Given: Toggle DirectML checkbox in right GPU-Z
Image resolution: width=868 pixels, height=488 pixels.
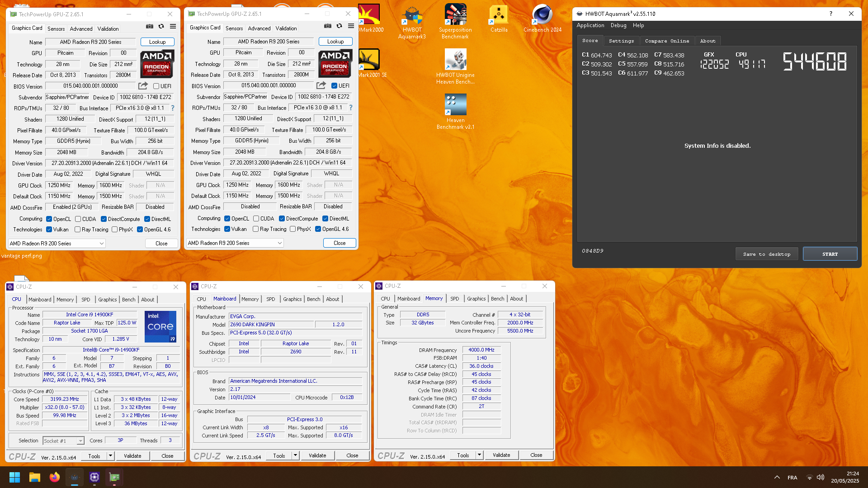Looking at the screenshot, I should coord(325,219).
